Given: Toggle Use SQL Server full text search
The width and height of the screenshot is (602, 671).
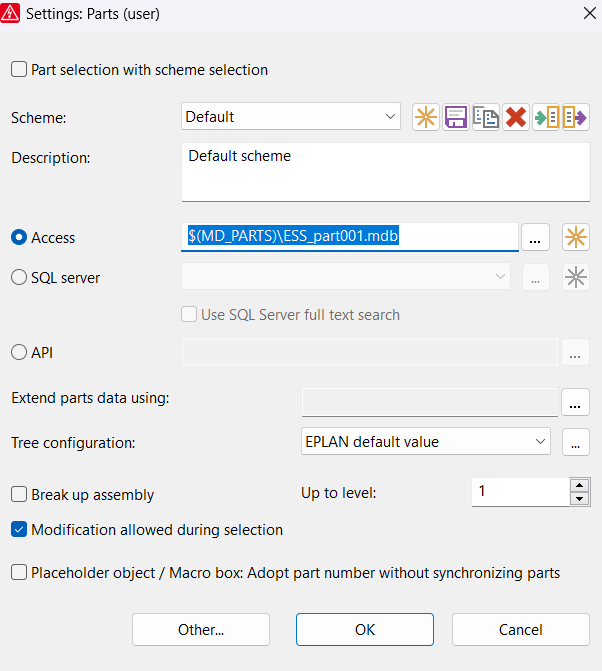Looking at the screenshot, I should [x=189, y=315].
